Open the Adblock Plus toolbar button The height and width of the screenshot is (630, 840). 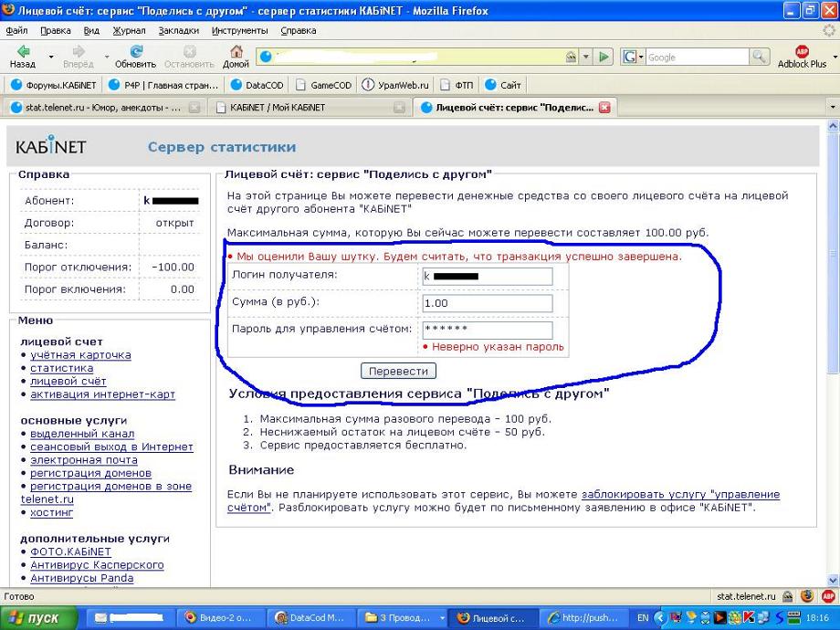[x=802, y=57]
